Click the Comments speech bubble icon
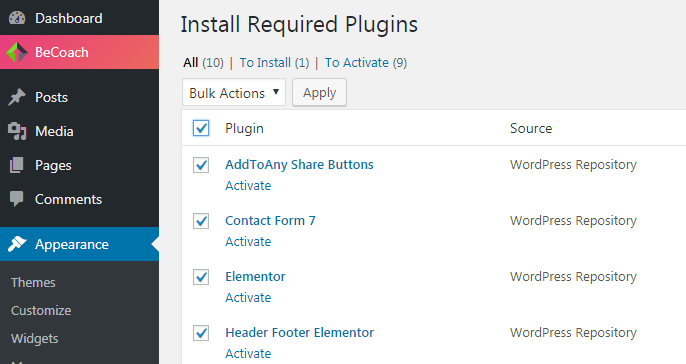This screenshot has width=686, height=364. point(17,199)
